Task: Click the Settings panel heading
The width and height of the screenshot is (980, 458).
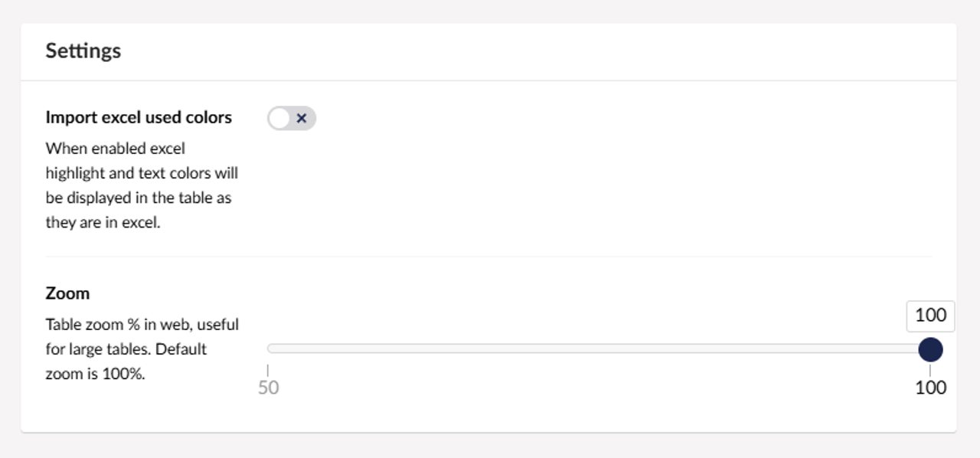Action: [x=83, y=51]
